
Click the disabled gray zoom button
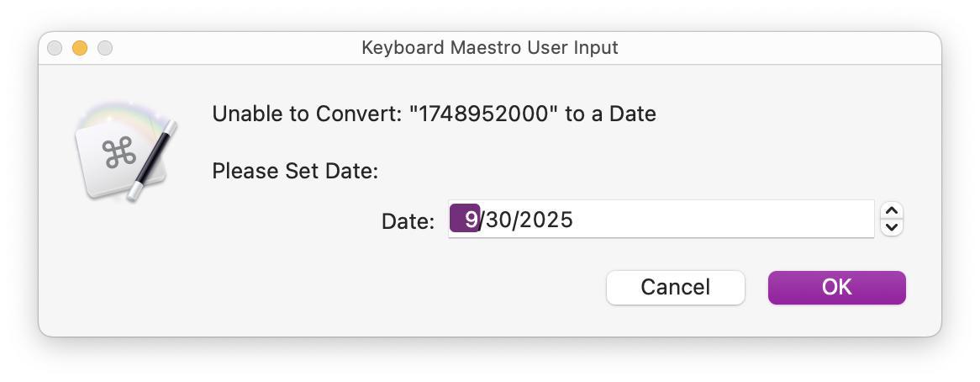[105, 48]
